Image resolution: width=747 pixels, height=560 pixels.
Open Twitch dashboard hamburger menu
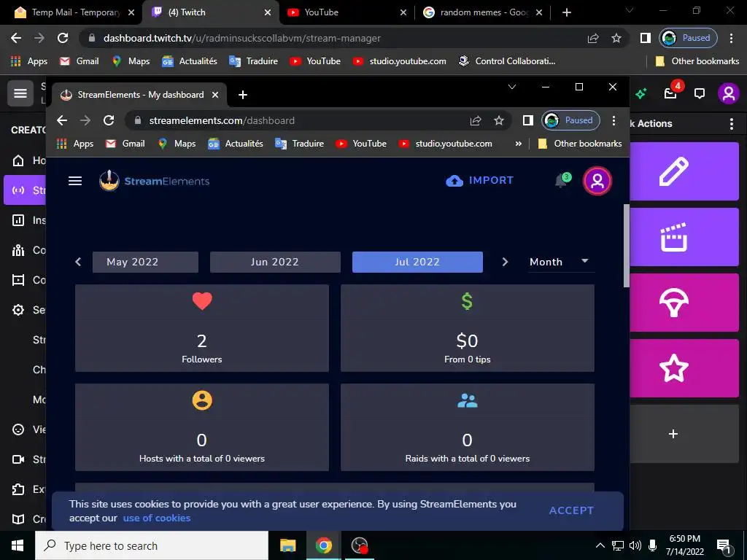(x=20, y=93)
